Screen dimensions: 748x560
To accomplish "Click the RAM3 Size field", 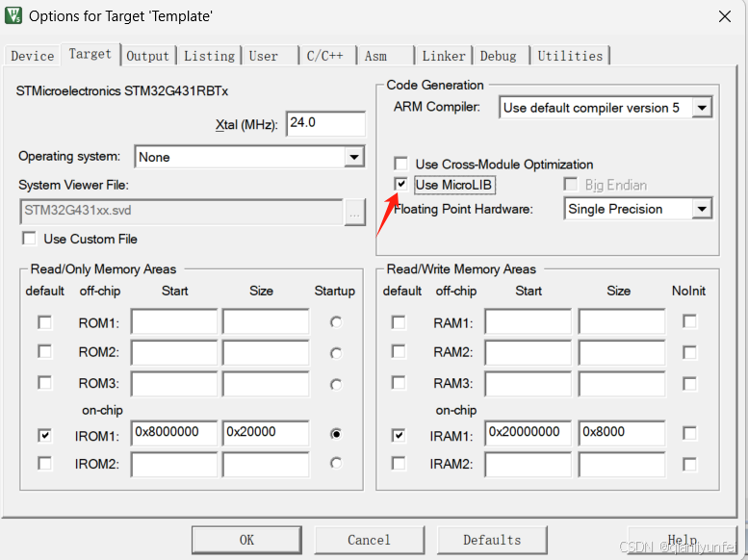I will pyautogui.click(x=622, y=384).
